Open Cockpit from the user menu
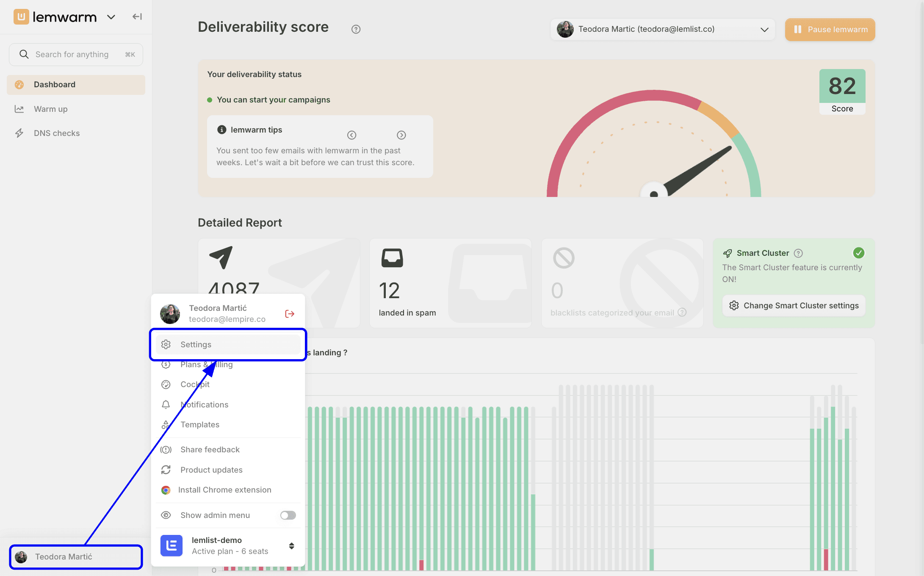Viewport: 924px width, 576px height. (228, 384)
